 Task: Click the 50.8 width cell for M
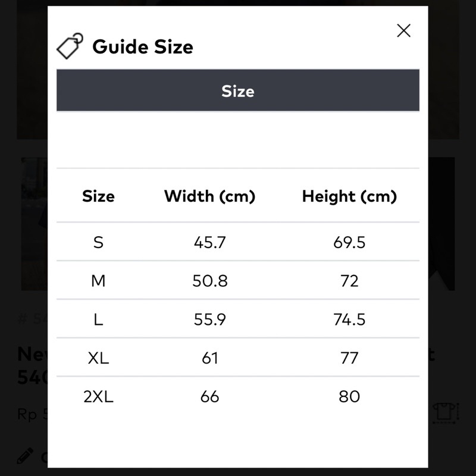pyautogui.click(x=209, y=281)
